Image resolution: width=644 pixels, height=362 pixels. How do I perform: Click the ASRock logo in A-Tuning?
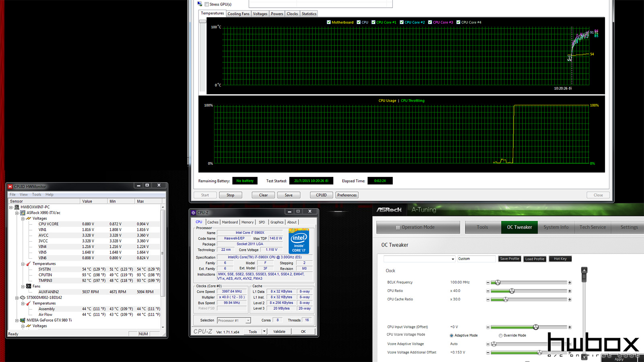tap(389, 210)
